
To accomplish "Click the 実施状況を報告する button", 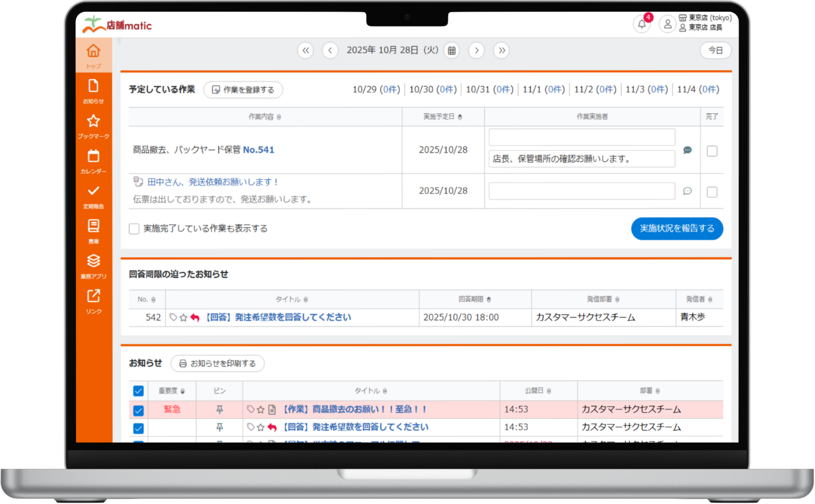I will [677, 229].
